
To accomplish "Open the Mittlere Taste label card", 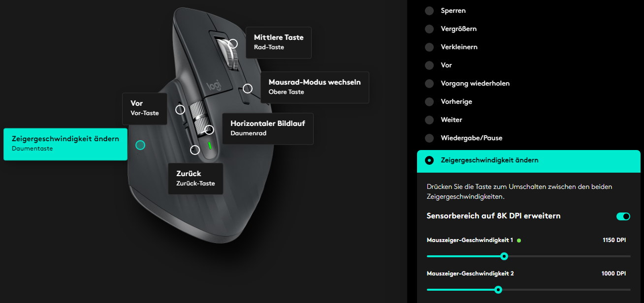I will (x=279, y=42).
